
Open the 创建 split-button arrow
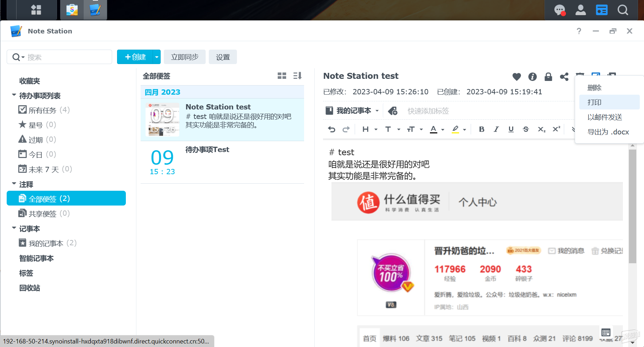157,57
